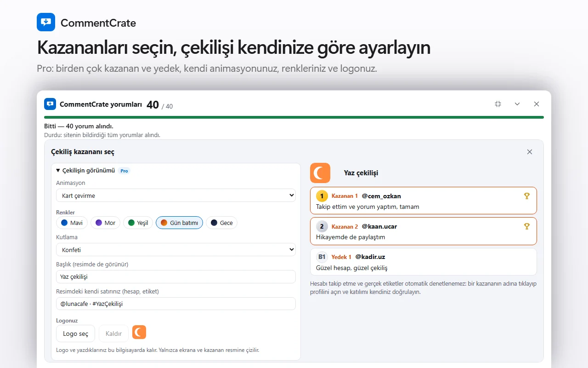Open the Animasyon dropdown Kart çevirme

click(175, 195)
